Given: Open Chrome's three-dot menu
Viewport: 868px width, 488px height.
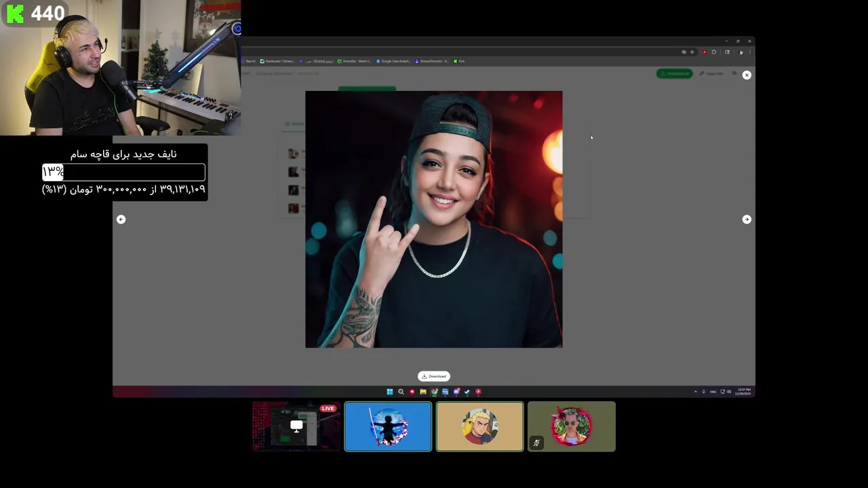Looking at the screenshot, I should [749, 52].
